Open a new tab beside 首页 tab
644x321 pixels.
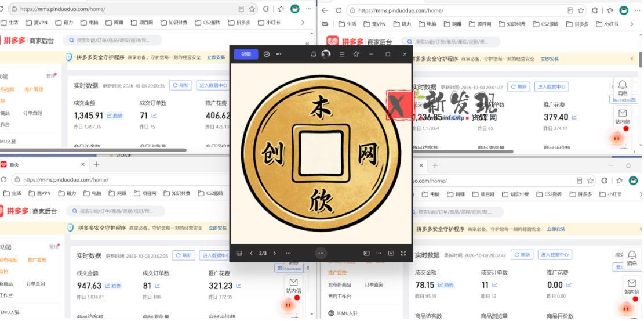97,164
